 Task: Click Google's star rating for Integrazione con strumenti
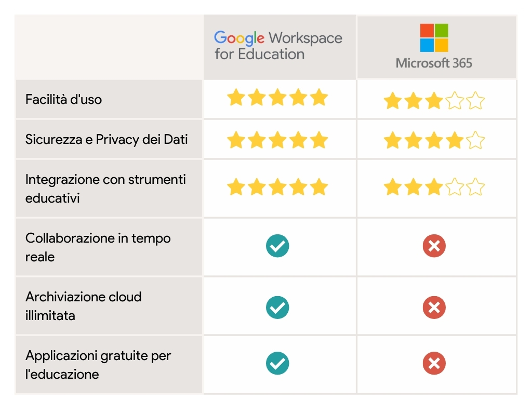[x=277, y=187]
